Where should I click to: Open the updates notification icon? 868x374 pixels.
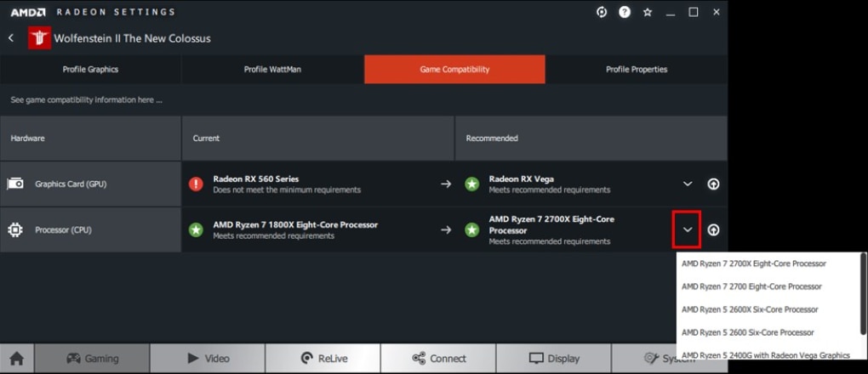point(602,12)
